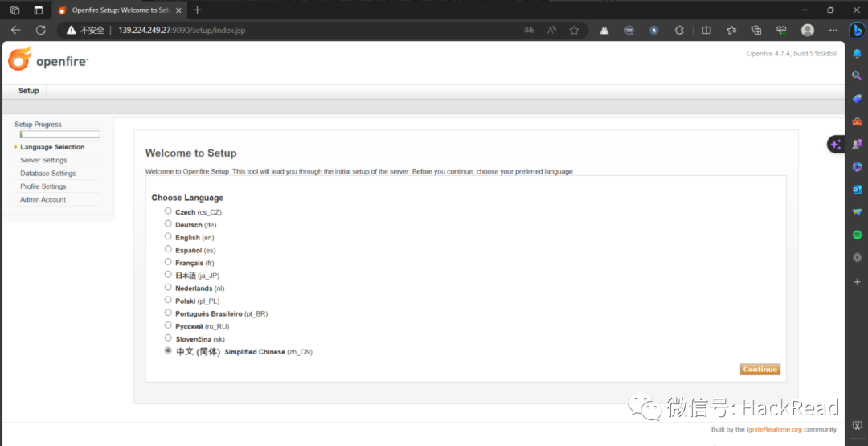
Task: Click the plus icon to customize the sidebar
Action: [857, 281]
